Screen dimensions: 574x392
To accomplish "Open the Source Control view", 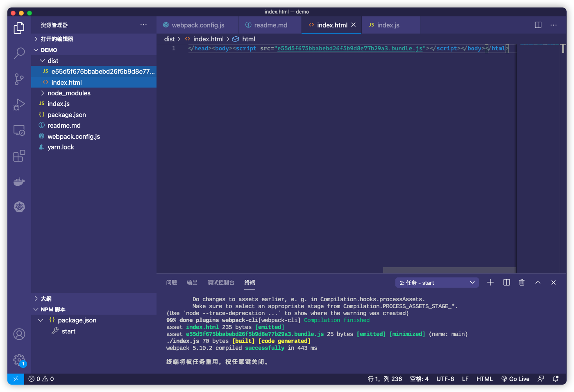I will 19,79.
